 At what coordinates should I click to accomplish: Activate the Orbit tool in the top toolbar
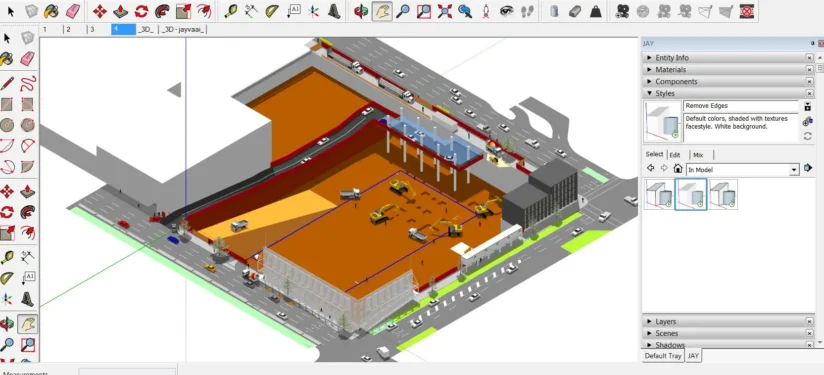click(361, 11)
